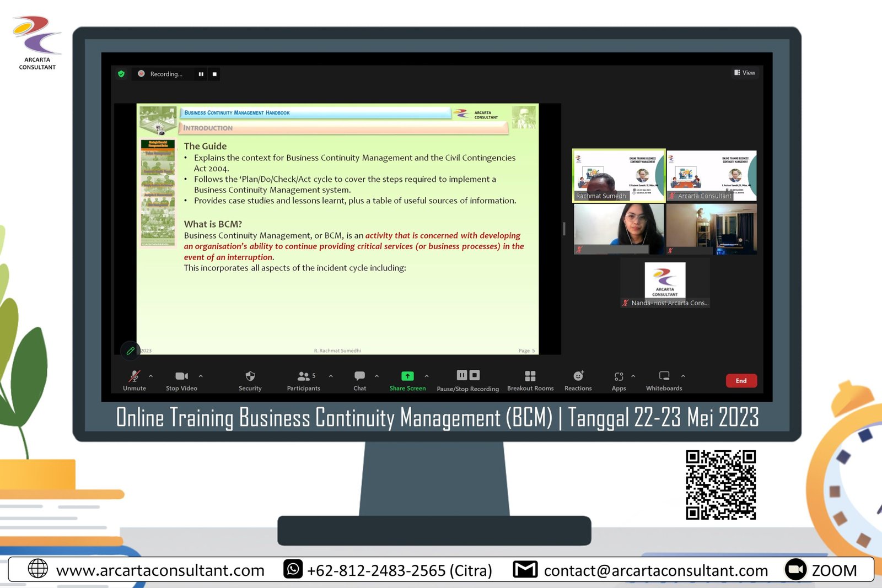Select Rachmat Sumedhi's video thumbnail
This screenshot has height=588, width=882.
pyautogui.click(x=619, y=176)
